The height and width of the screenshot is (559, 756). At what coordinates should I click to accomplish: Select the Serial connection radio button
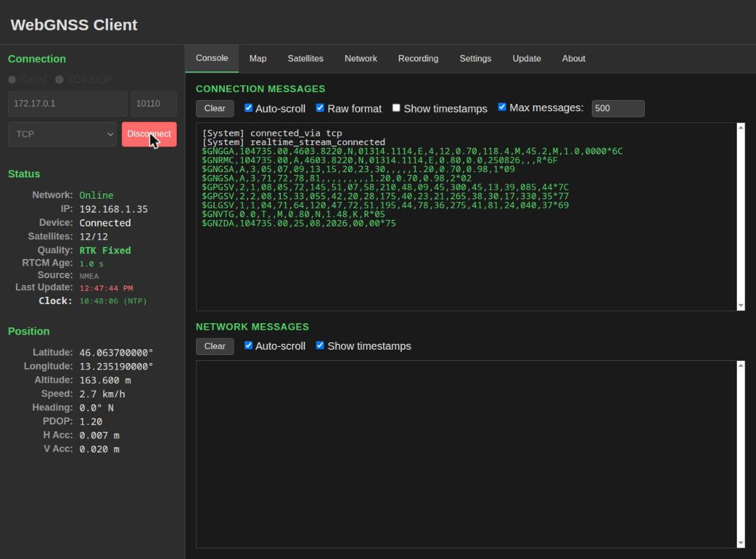[12, 79]
